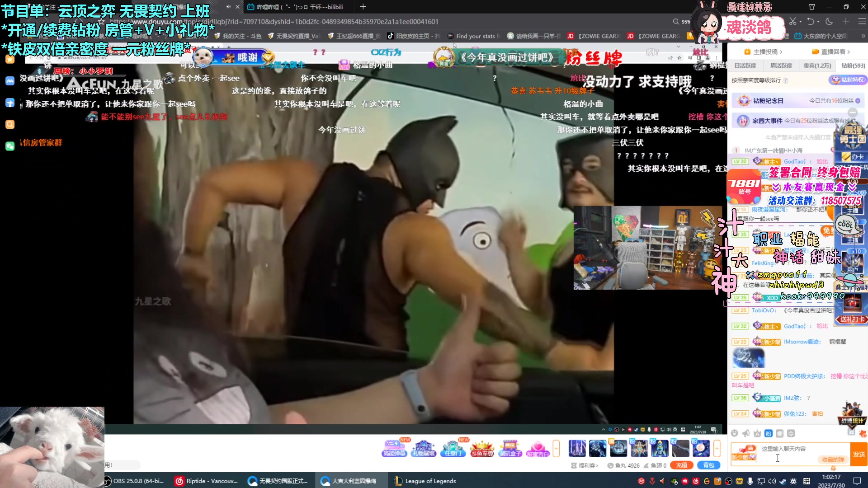The width and height of the screenshot is (868, 488).
Task: Click the 家园大事件 banner
Action: (x=797, y=121)
